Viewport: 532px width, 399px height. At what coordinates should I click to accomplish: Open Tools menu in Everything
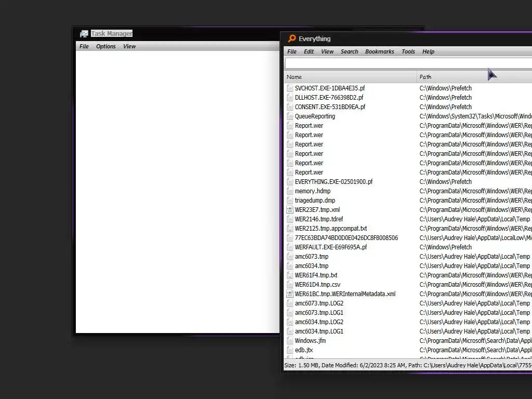coord(408,51)
